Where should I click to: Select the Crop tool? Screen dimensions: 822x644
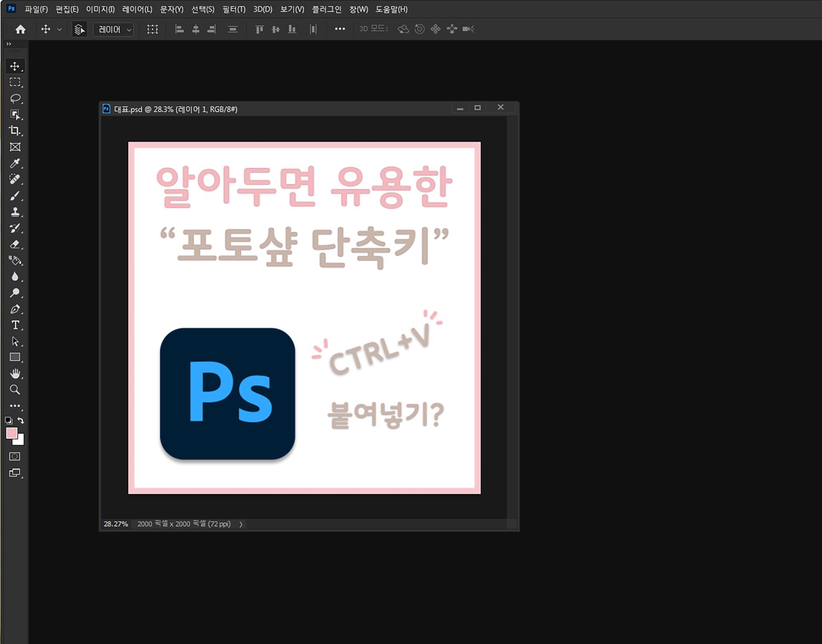[x=15, y=131]
